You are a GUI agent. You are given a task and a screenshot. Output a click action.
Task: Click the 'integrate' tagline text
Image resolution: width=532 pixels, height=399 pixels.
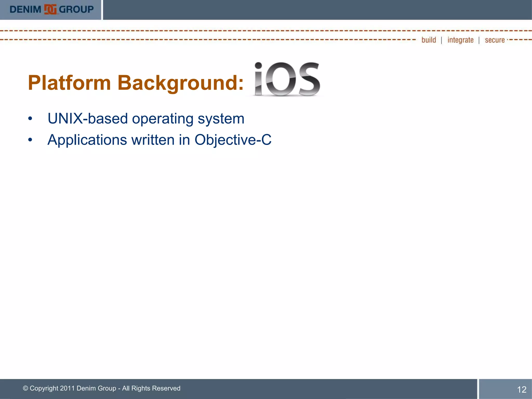460,40
